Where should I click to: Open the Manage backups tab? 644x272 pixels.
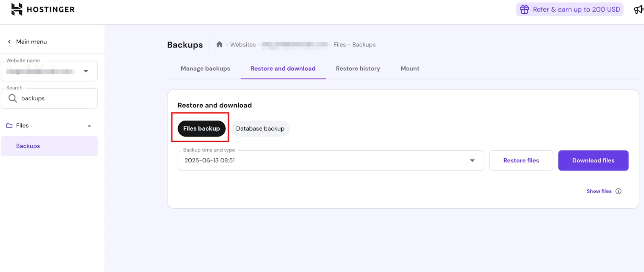(205, 69)
